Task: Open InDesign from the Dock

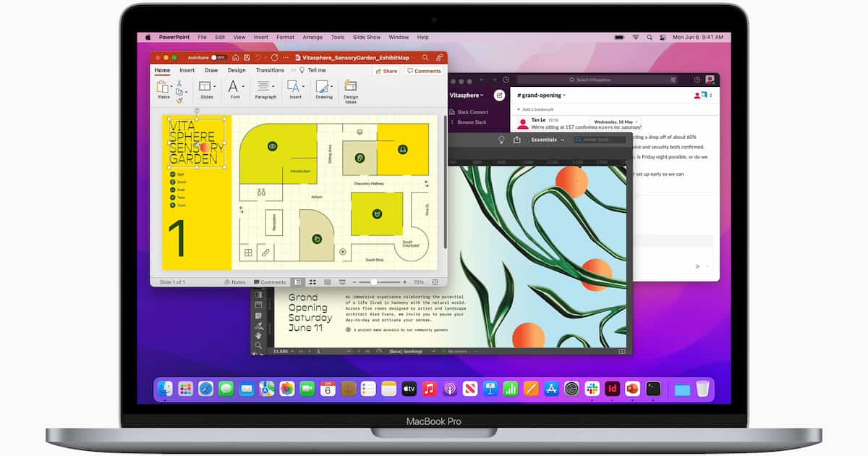Action: click(613, 389)
